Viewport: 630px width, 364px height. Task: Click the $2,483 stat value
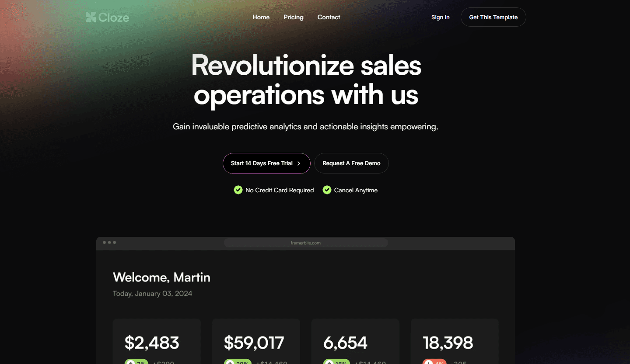152,343
